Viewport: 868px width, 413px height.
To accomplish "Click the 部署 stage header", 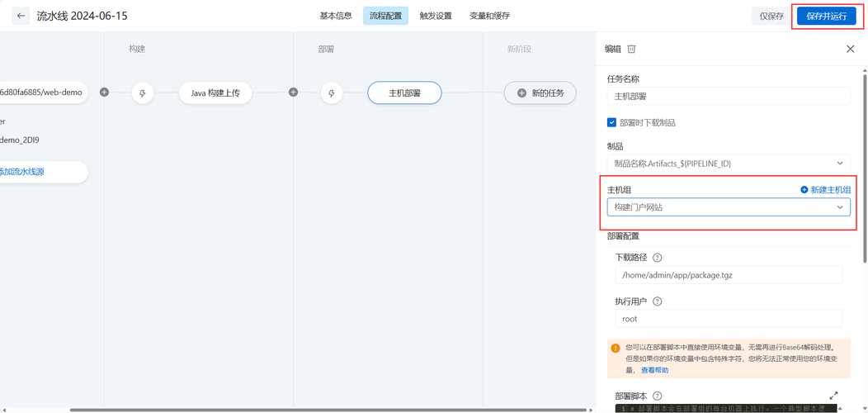I will 326,49.
